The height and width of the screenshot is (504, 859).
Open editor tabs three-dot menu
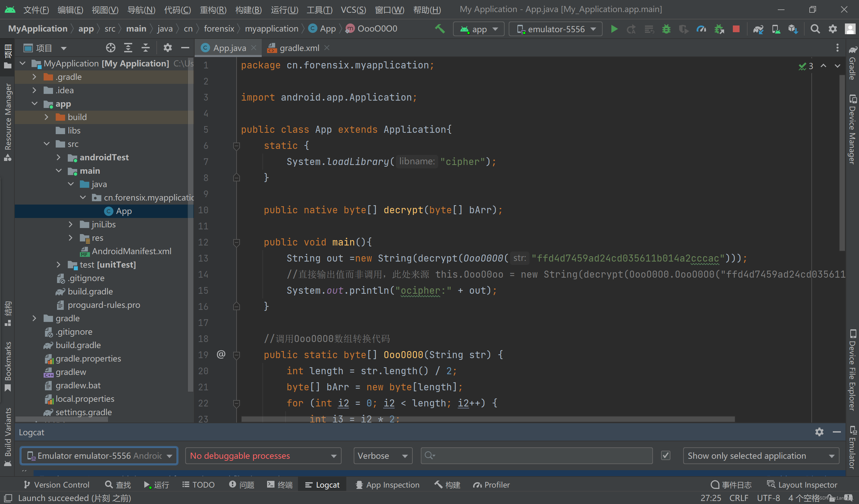(x=837, y=48)
